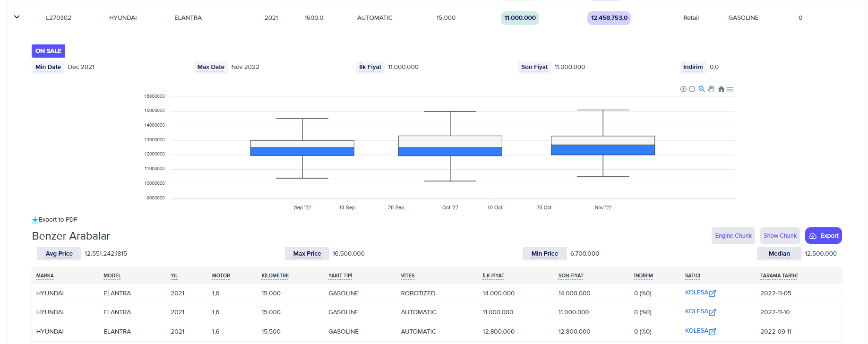Click the 16.500.000 max price value
The image size is (868, 344).
click(349, 254)
